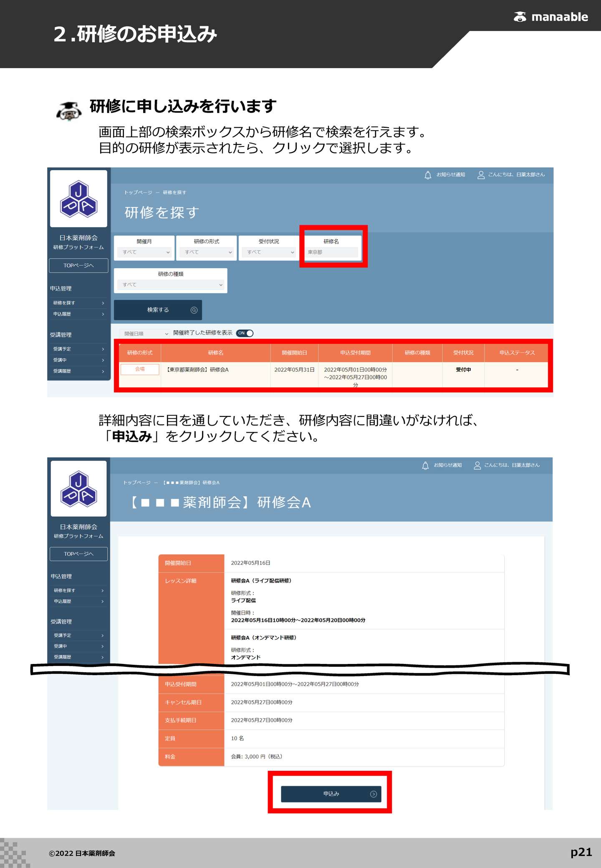Click こんにちは、日薬太郎さん in upper header
The width and height of the screenshot is (601, 868).
[x=517, y=174]
